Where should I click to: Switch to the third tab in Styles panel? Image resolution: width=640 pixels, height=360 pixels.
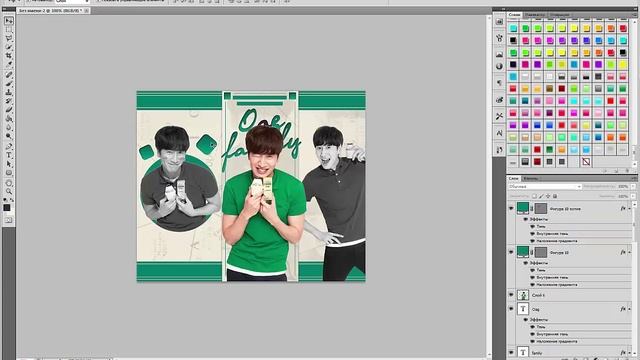(x=559, y=15)
